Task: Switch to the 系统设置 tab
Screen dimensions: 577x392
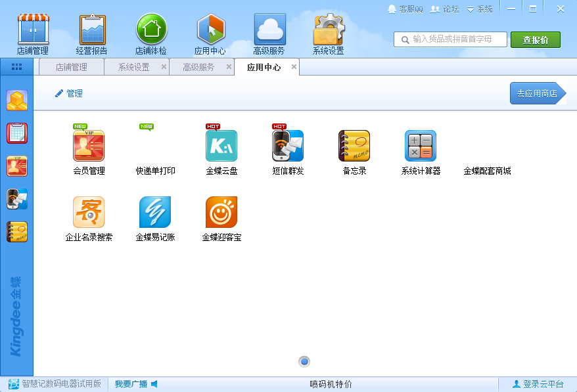Action: point(133,67)
